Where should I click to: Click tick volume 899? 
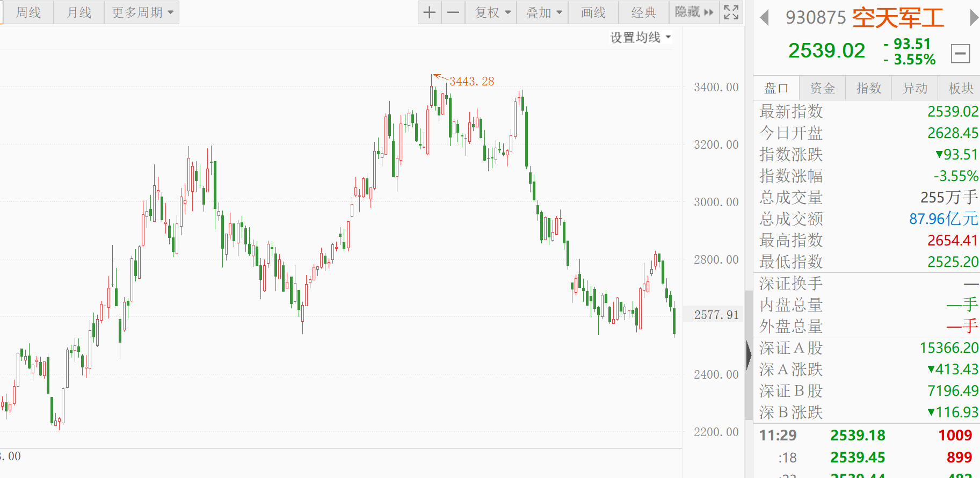[960, 457]
